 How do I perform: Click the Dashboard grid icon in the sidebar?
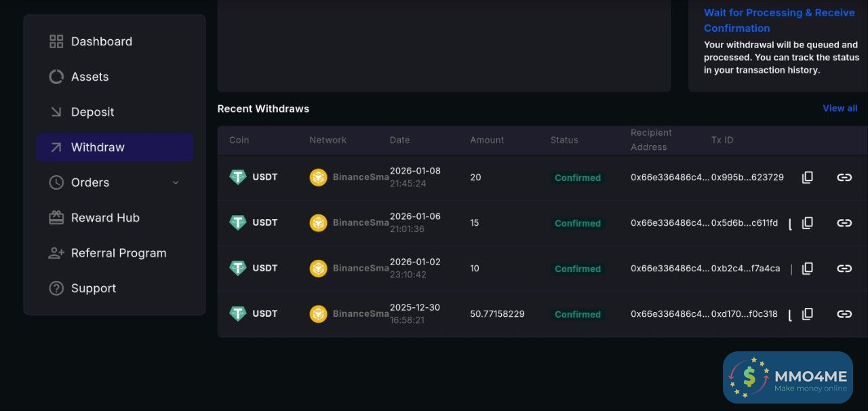pos(56,41)
